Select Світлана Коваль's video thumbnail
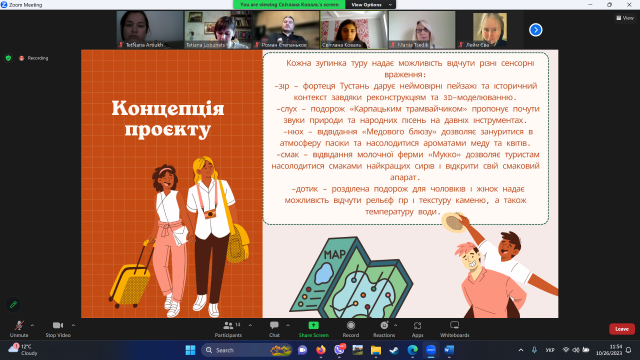The width and height of the screenshot is (640, 360). click(x=354, y=30)
